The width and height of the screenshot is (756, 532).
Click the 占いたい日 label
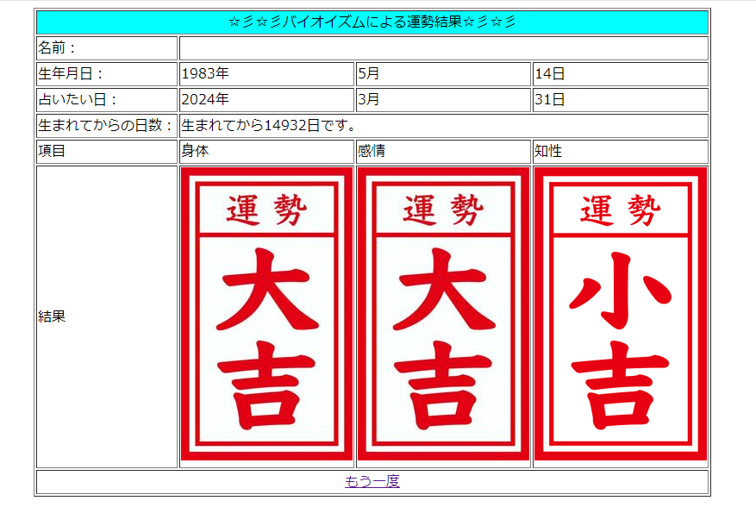pos(78,100)
